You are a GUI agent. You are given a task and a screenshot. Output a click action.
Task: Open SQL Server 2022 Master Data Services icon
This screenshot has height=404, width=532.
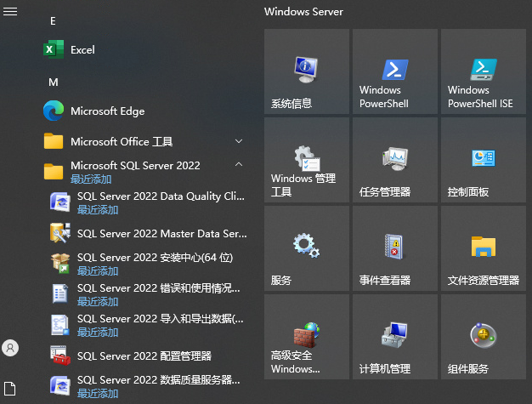point(60,233)
